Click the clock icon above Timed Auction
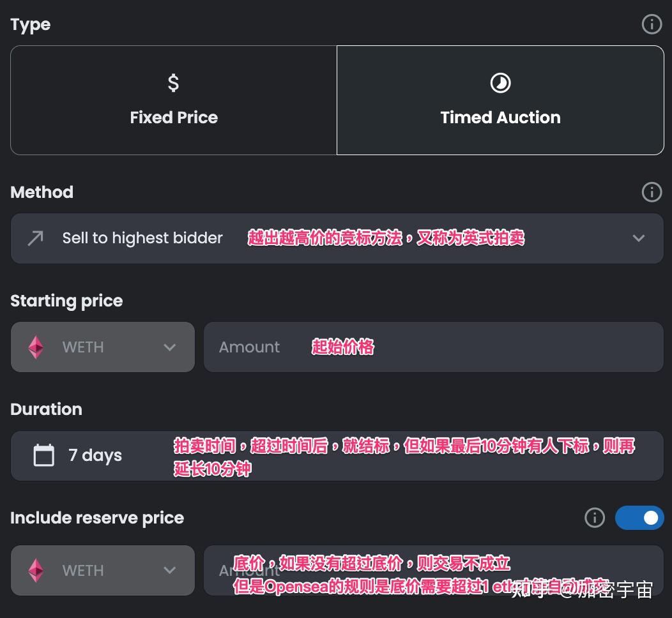This screenshot has height=618, width=672. (500, 83)
